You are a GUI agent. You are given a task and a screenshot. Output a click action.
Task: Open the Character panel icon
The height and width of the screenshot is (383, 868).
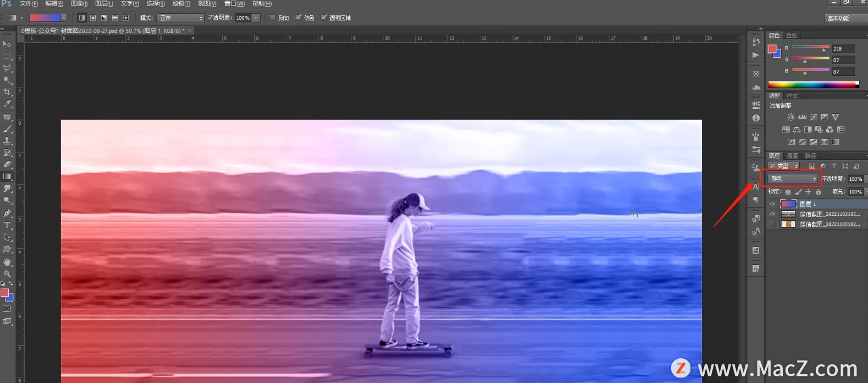pos(756,187)
